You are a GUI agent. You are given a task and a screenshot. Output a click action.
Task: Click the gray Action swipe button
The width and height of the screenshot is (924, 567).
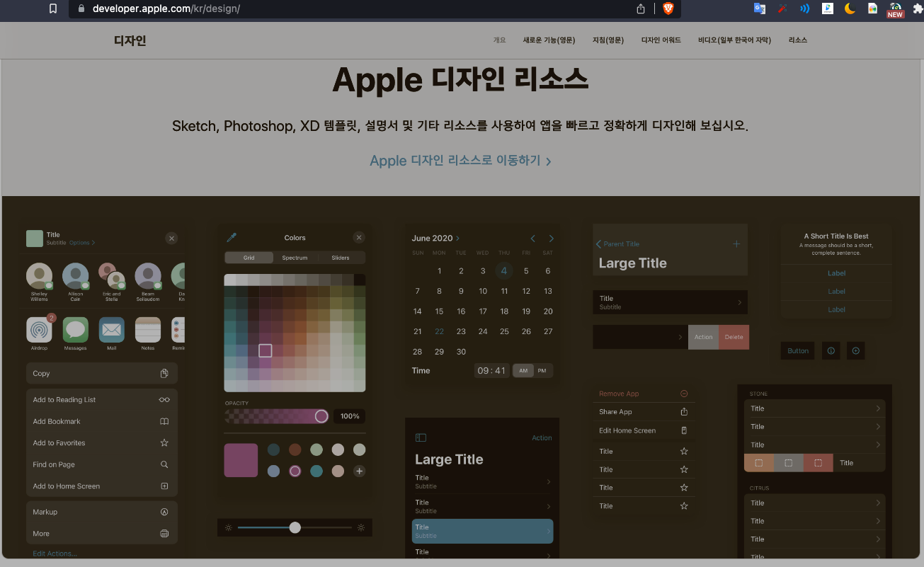coord(703,337)
